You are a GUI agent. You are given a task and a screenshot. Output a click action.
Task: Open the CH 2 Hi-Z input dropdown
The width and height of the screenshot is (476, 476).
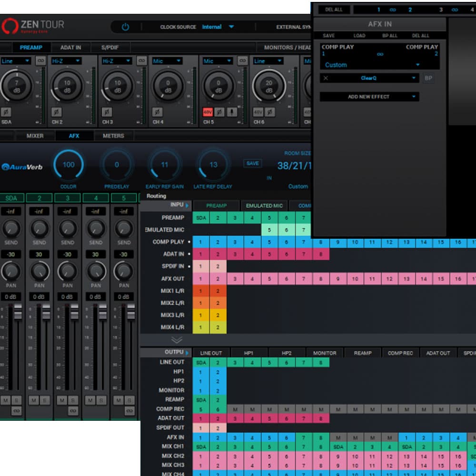(66, 61)
